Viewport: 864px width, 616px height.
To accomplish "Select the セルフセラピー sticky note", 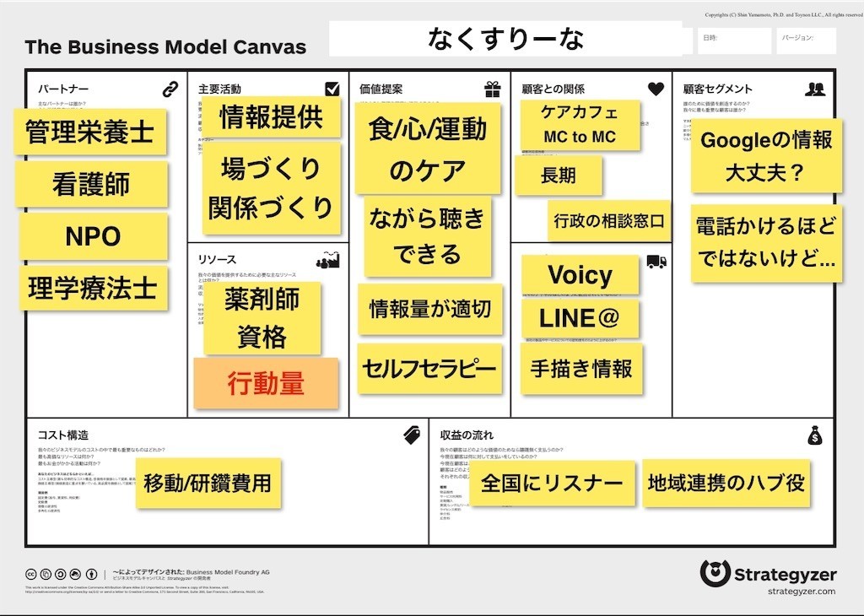I will (x=429, y=369).
